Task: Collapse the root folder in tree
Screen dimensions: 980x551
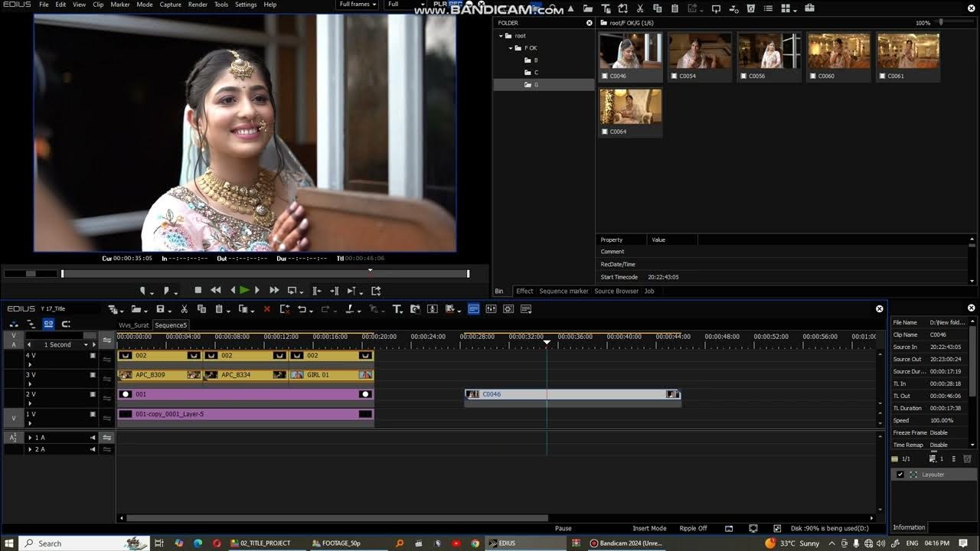Action: pyautogui.click(x=501, y=36)
